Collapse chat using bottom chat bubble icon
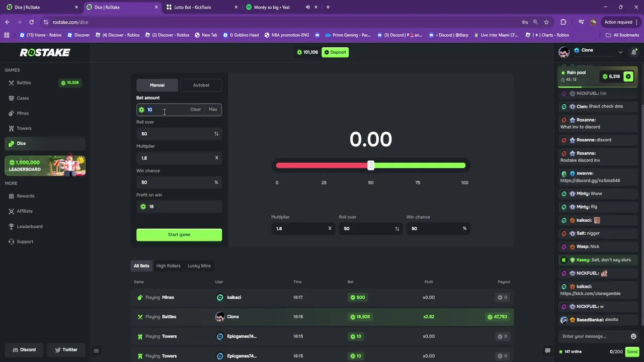 click(x=547, y=351)
